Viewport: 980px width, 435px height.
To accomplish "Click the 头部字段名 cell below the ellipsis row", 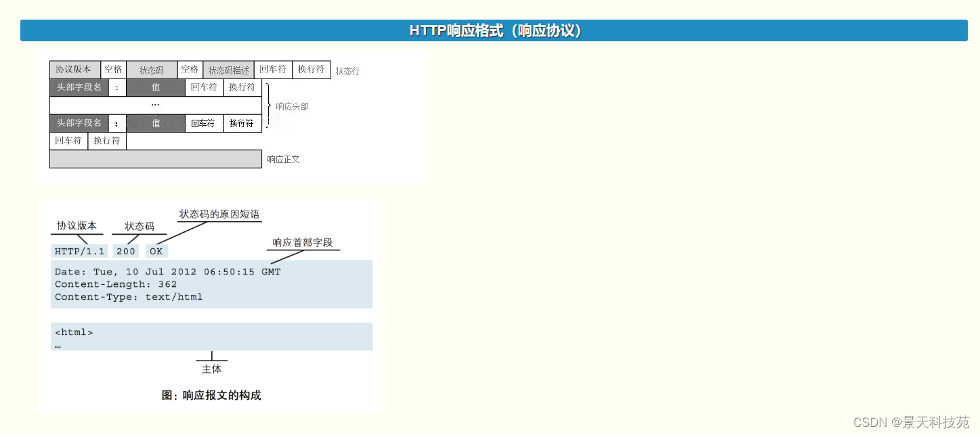I will tap(79, 123).
